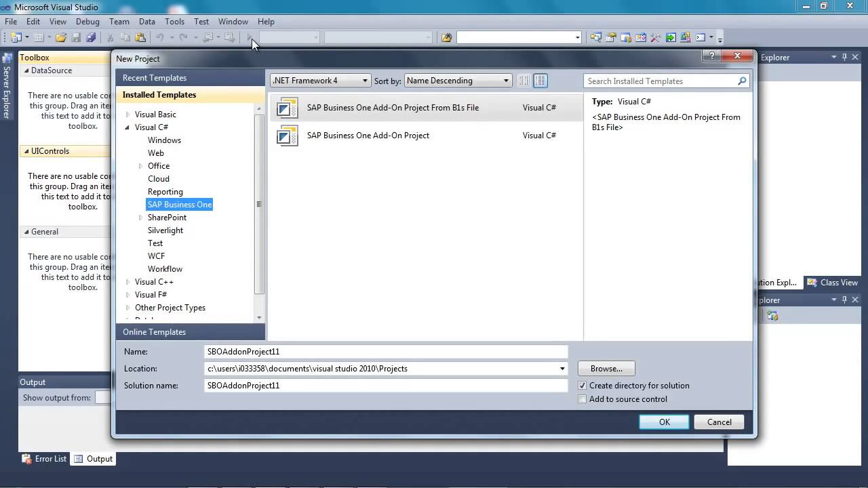Select the Output bottom tab

pyautogui.click(x=93, y=459)
